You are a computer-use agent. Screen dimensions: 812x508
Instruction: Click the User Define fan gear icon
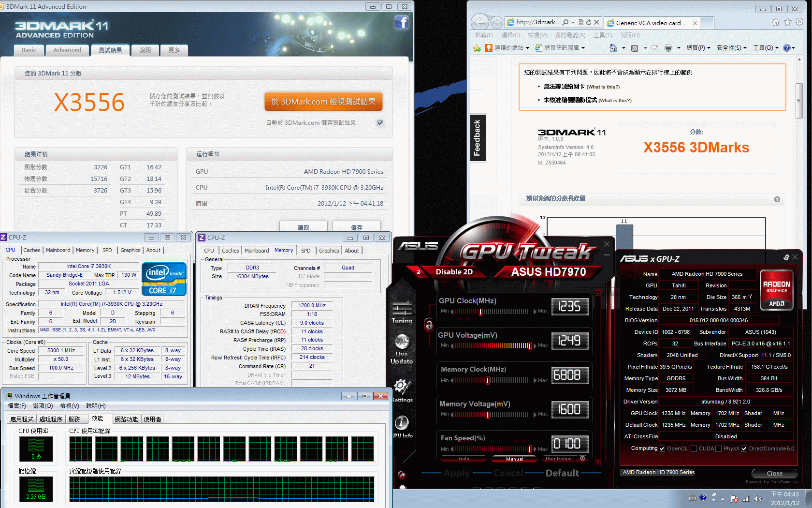(x=582, y=458)
